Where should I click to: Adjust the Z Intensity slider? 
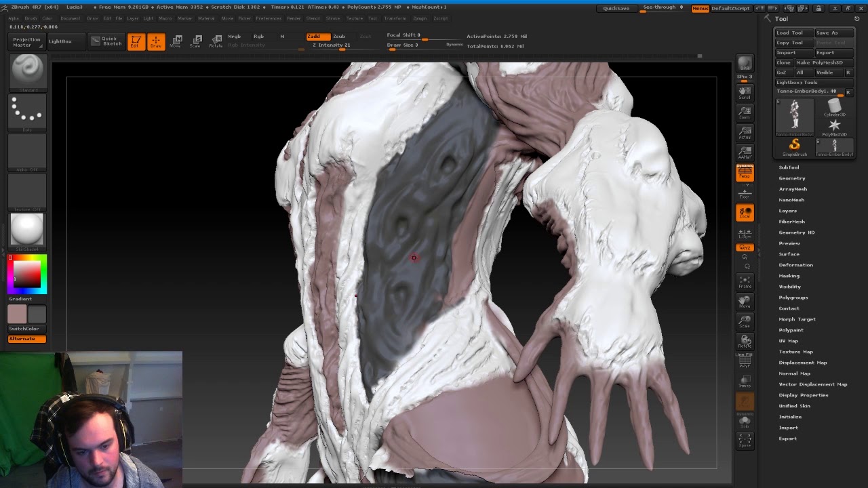332,45
